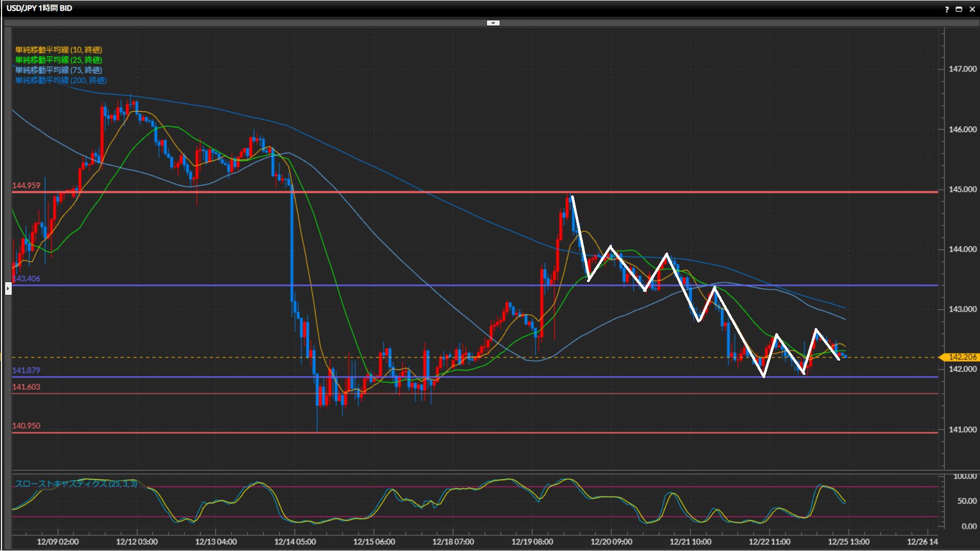Select the 141.879 horizontal line label
The image size is (980, 551).
(26, 370)
